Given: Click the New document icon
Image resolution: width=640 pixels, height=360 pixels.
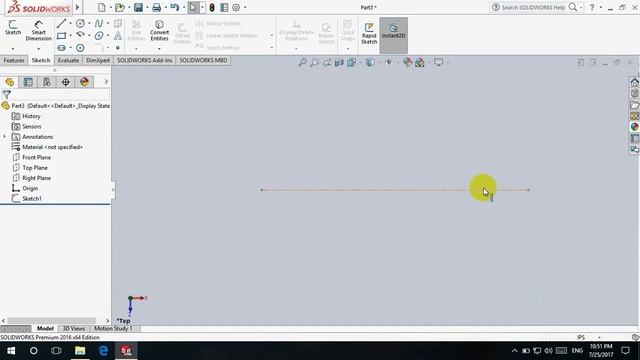Looking at the screenshot, I should 102,7.
